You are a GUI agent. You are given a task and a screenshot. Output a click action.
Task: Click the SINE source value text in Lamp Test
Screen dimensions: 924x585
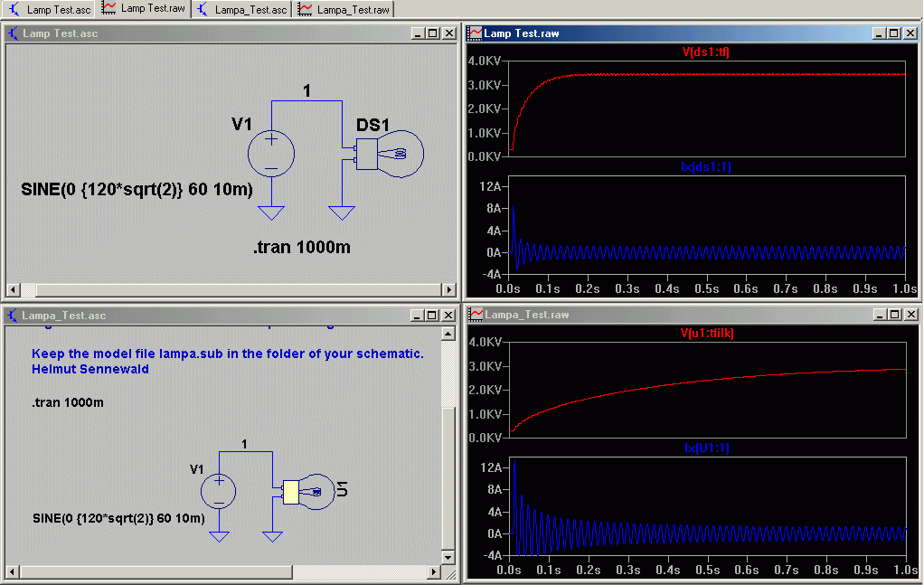click(137, 190)
